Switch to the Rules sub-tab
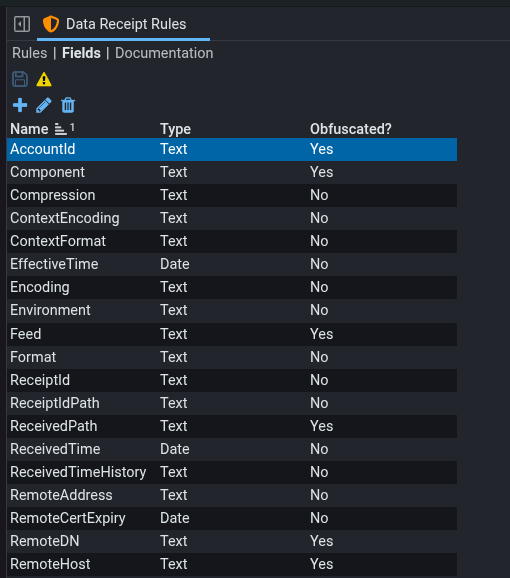The image size is (510, 578). pos(29,53)
